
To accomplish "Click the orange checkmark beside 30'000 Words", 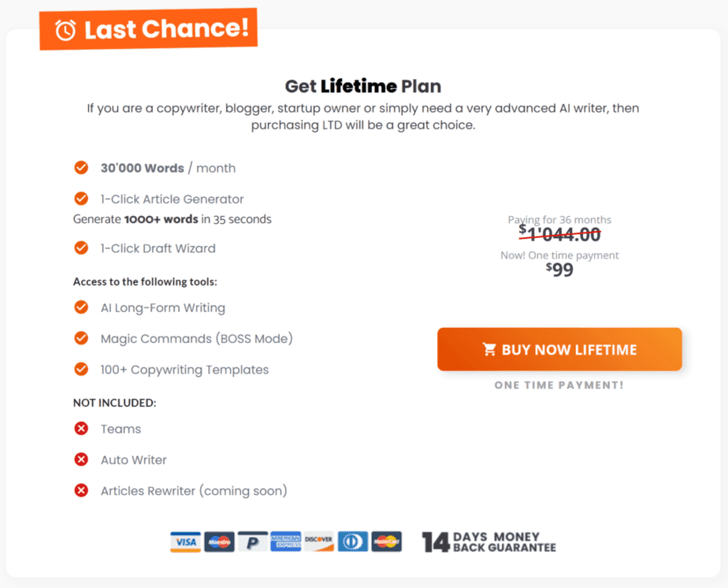I will pos(81,167).
